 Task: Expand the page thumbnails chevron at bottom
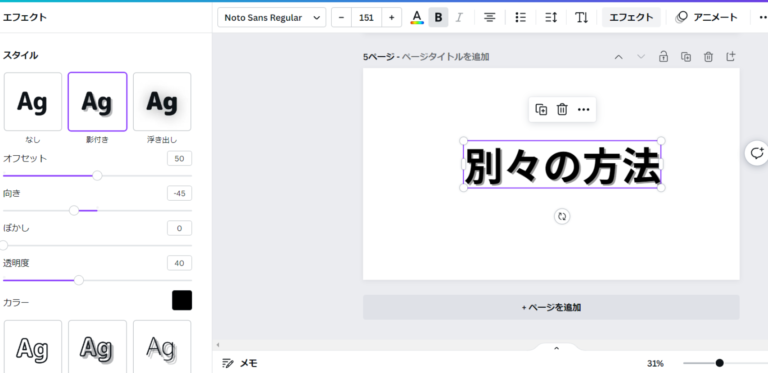(556, 348)
